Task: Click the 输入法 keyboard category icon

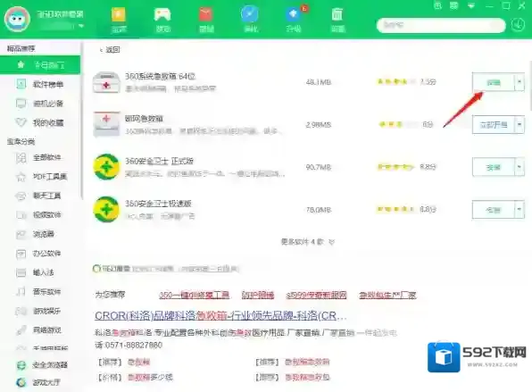Action: [21, 272]
